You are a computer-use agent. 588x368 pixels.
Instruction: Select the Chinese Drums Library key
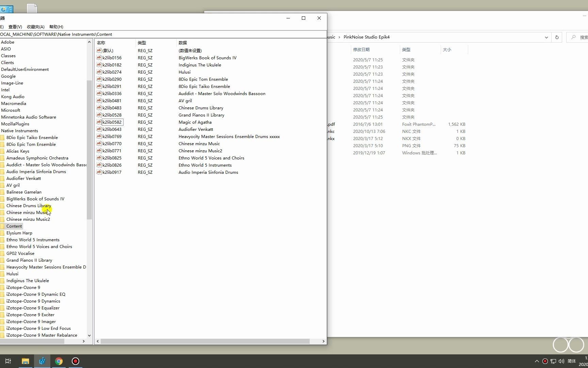coord(29,206)
